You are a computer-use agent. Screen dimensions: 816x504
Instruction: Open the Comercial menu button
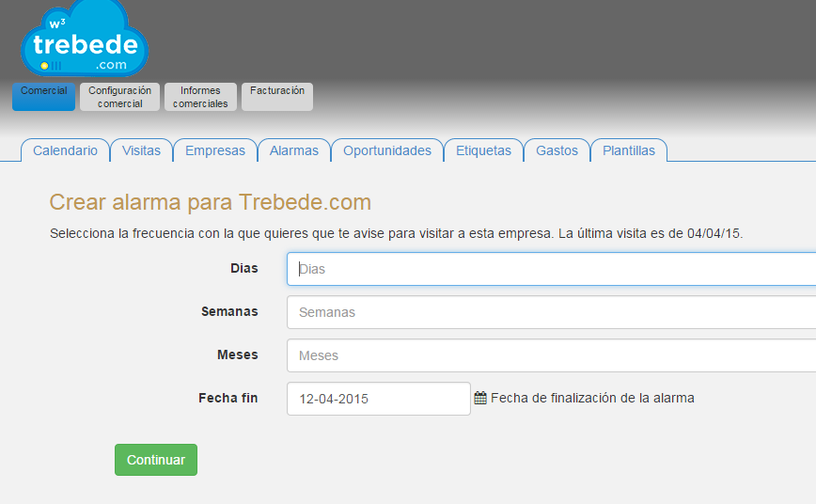43,96
